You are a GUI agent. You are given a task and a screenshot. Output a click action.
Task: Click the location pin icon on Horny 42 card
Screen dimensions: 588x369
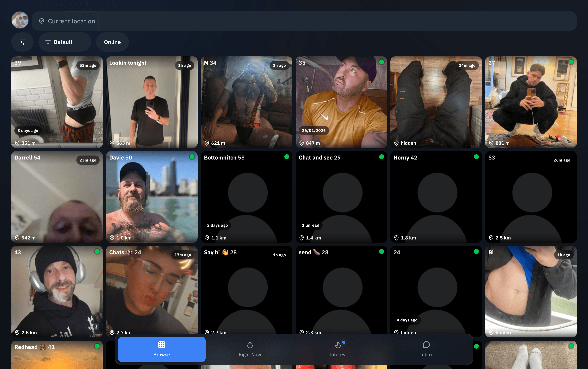[x=396, y=238]
